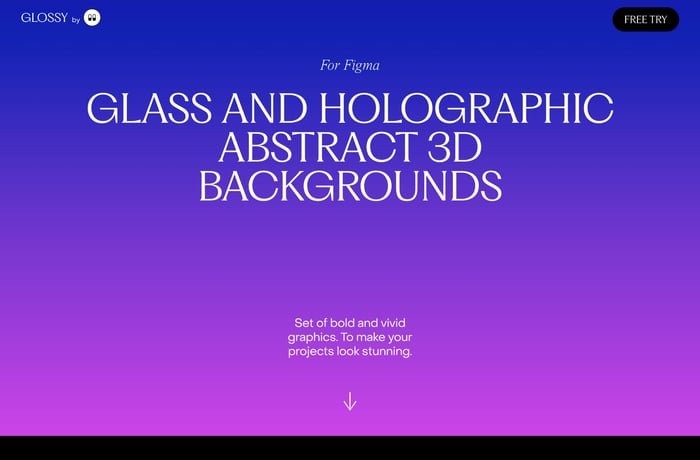
Task: Click the round eyes avatar icon
Action: click(92, 17)
